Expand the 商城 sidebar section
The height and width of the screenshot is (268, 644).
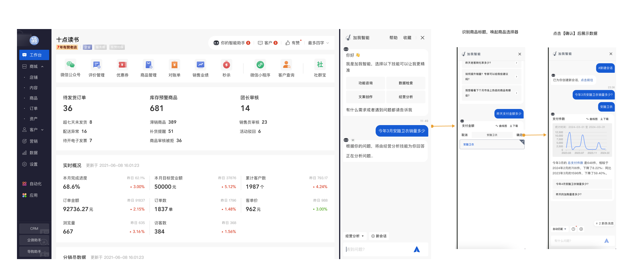34,66
